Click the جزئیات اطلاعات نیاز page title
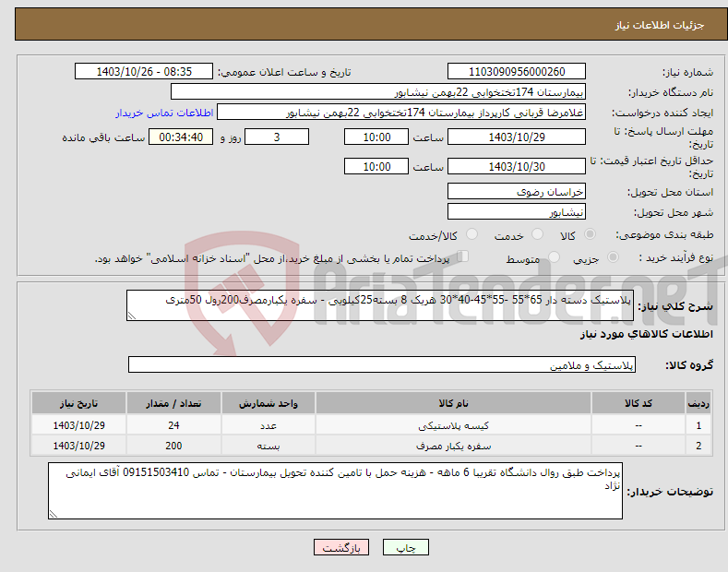The width and height of the screenshot is (728, 572). pyautogui.click(x=660, y=25)
